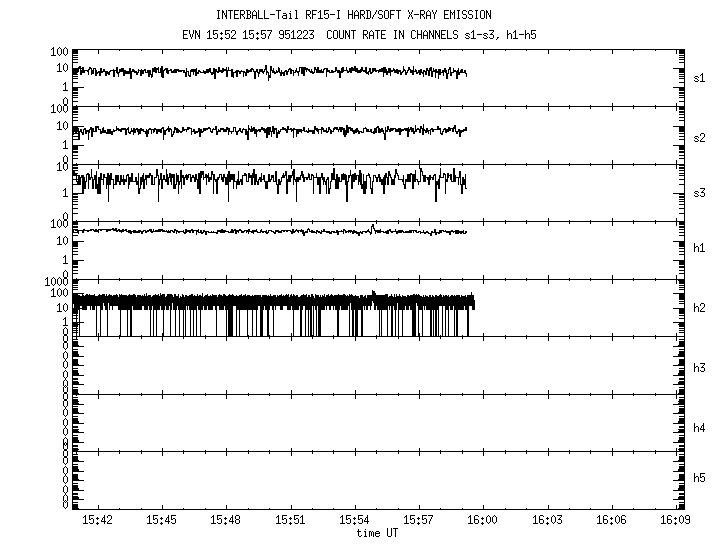Click the 16:00 time tick label
The width and height of the screenshot is (720, 550).
coord(483,520)
